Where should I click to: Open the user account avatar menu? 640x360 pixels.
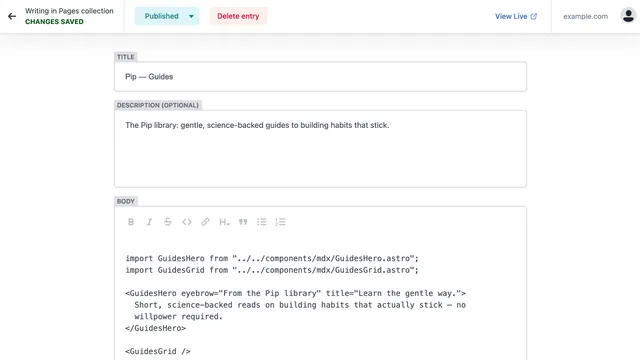[628, 16]
